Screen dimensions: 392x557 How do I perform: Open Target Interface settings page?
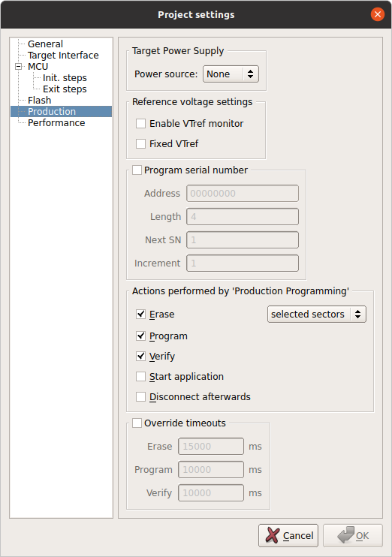[x=63, y=55]
